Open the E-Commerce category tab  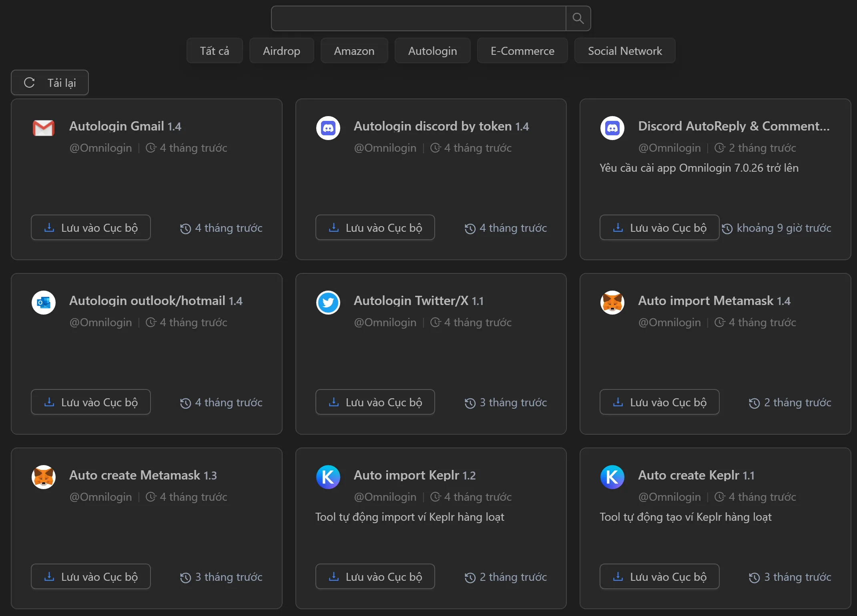522,51
